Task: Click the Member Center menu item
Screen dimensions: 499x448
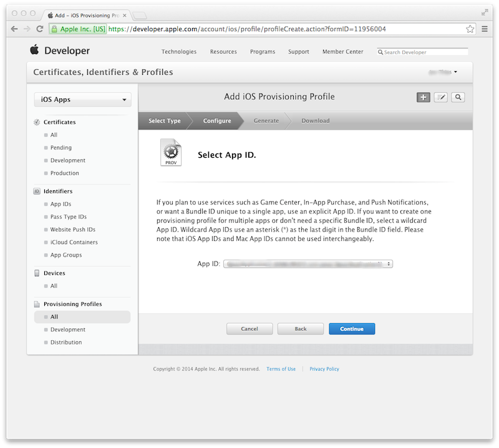Action: click(345, 52)
